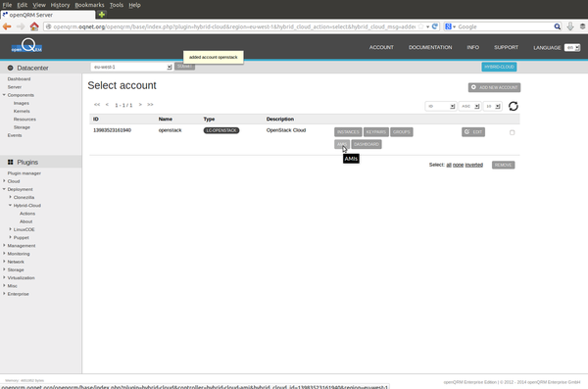
Task: Open the DOCUMENTATION navigation item
Action: (x=430, y=47)
